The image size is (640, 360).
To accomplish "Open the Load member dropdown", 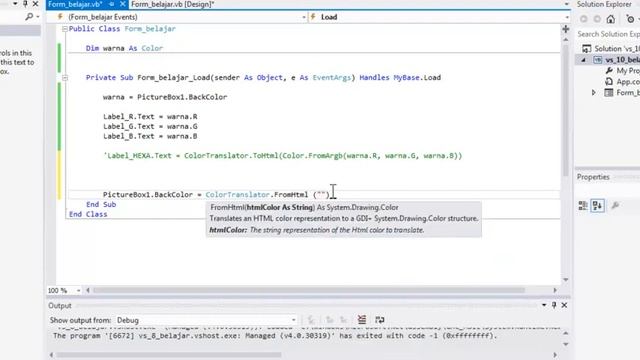I will point(567,17).
